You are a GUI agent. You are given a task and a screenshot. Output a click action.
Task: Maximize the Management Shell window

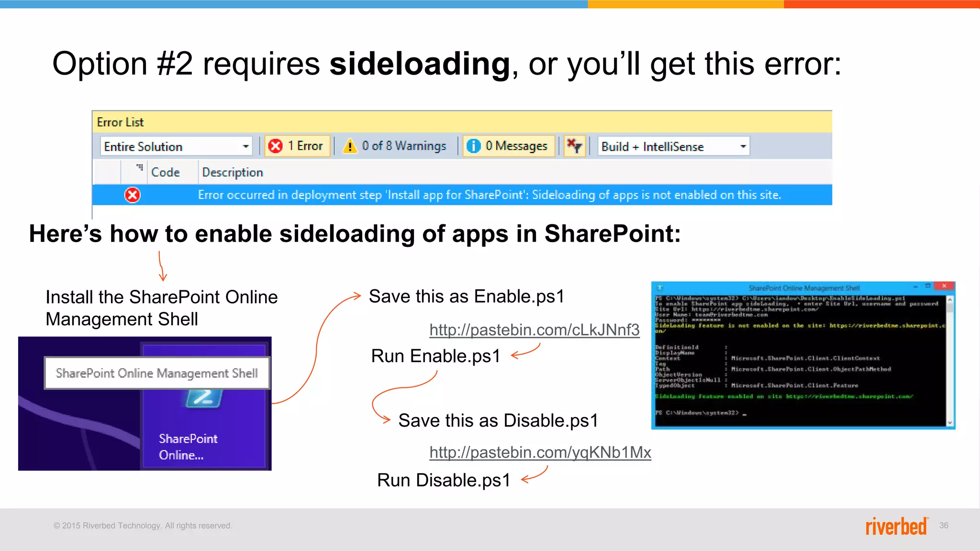pyautogui.click(x=928, y=286)
